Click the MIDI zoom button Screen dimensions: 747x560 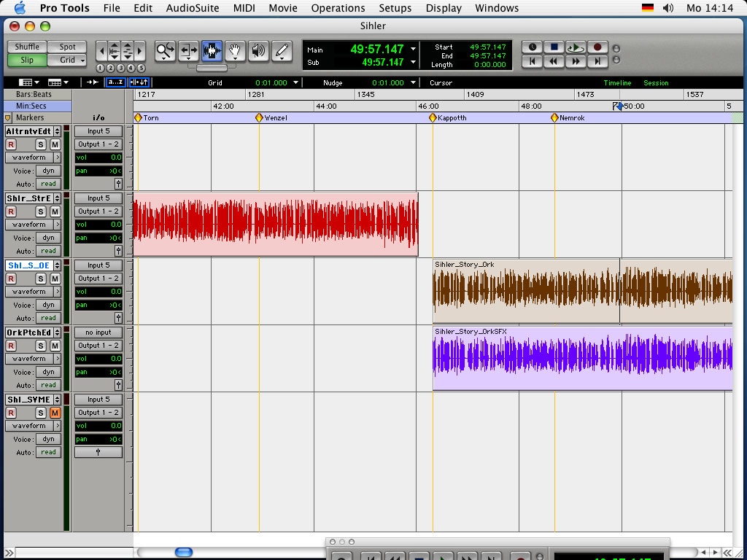click(x=127, y=50)
